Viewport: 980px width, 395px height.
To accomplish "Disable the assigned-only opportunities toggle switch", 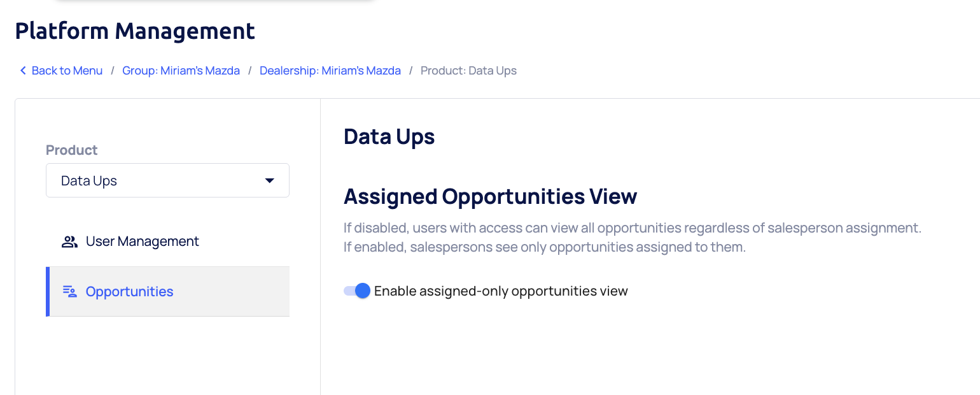I will 357,291.
